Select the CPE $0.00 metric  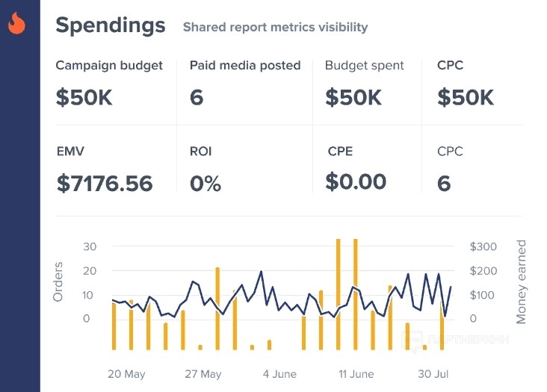click(356, 169)
